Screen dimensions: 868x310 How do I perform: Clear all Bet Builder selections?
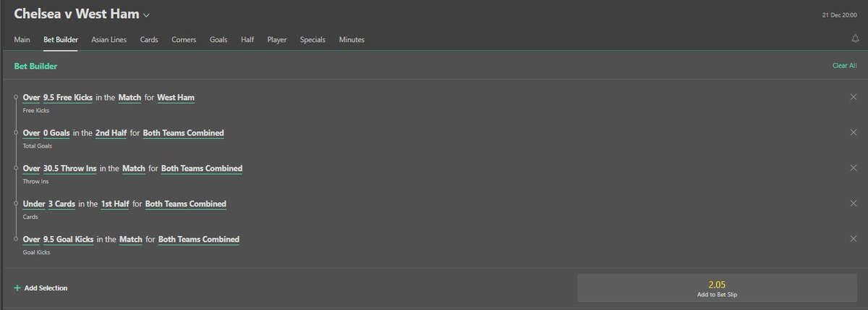(845, 66)
